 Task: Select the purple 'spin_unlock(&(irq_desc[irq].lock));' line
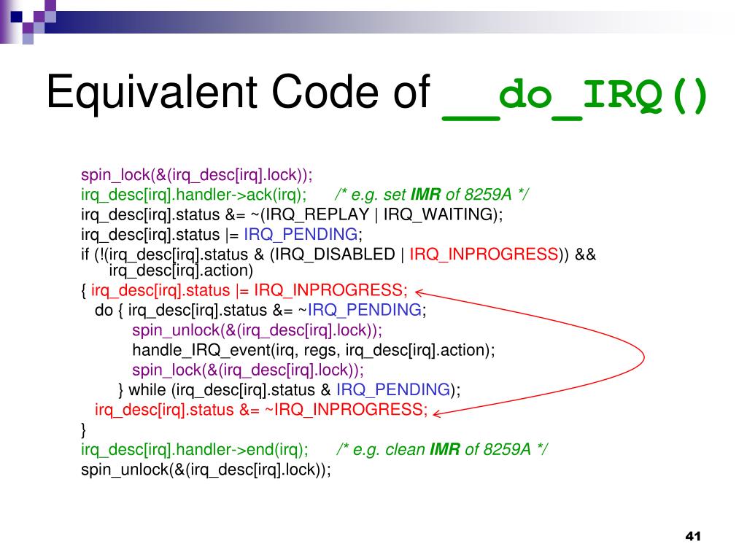point(258,330)
